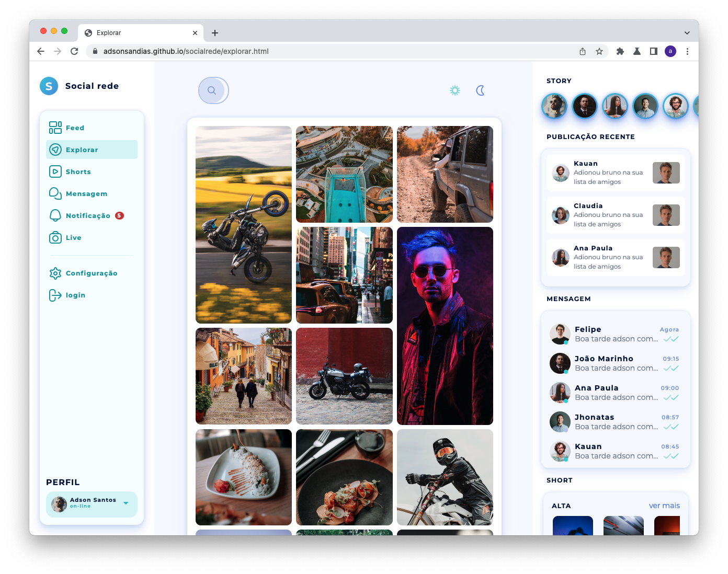Open the fifth story of curly-haired man with glasses
The width and height of the screenshot is (728, 574).
point(676,106)
